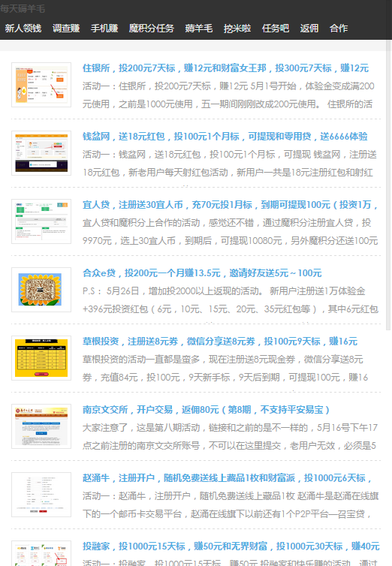The image size is (392, 566).
Task: Open the 投融家 投1000元15天标 article link
Action: 231,546
